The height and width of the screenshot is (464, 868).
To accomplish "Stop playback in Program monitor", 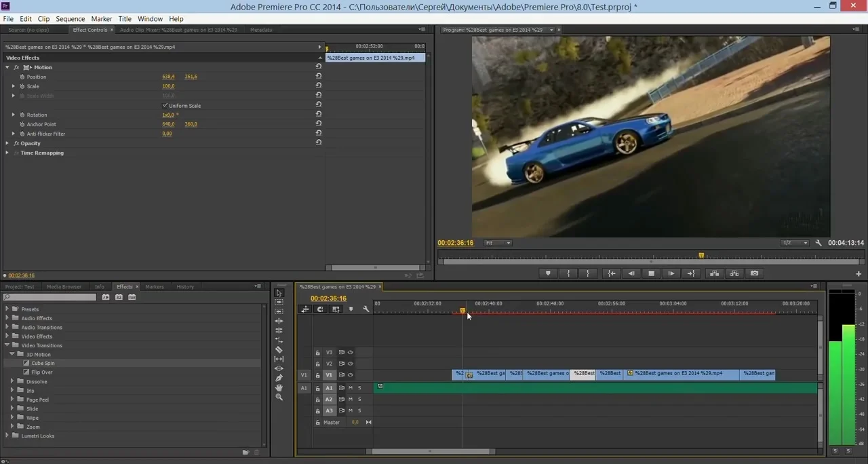I will pos(651,273).
